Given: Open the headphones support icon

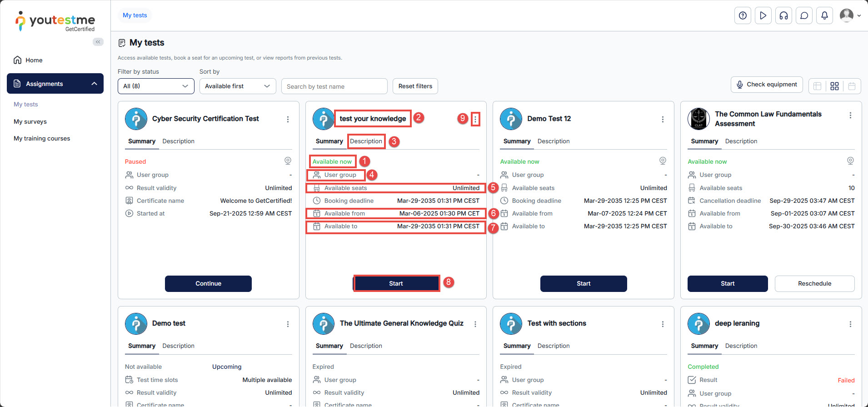Looking at the screenshot, I should point(783,15).
